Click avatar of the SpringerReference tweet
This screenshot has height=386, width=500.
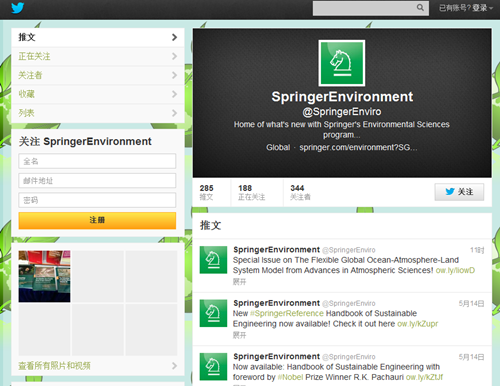(x=213, y=313)
